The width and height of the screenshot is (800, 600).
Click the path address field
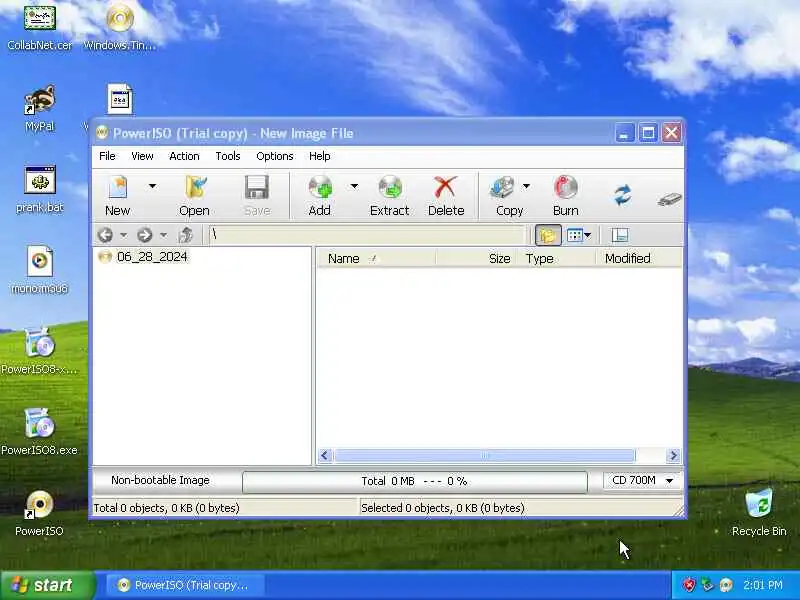(367, 235)
